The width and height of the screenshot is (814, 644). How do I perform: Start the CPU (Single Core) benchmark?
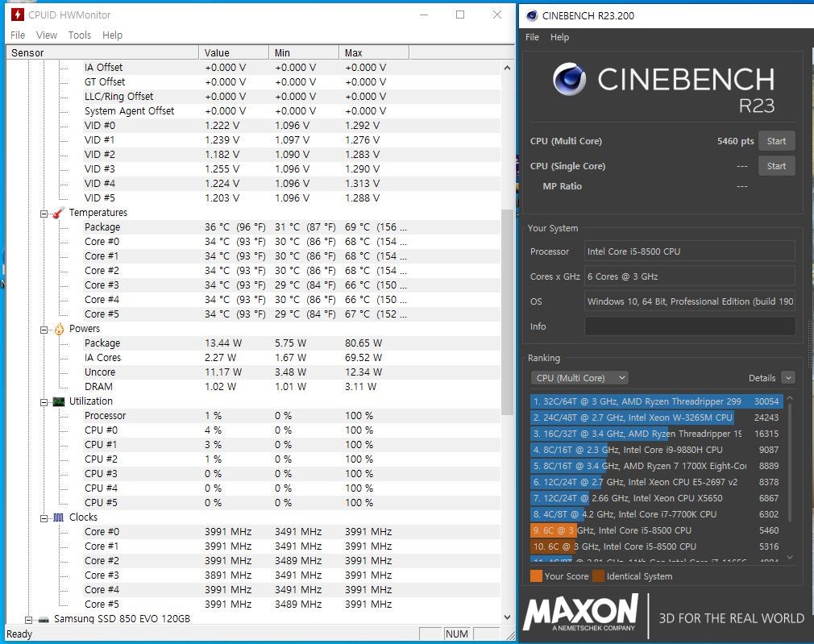tap(776, 166)
